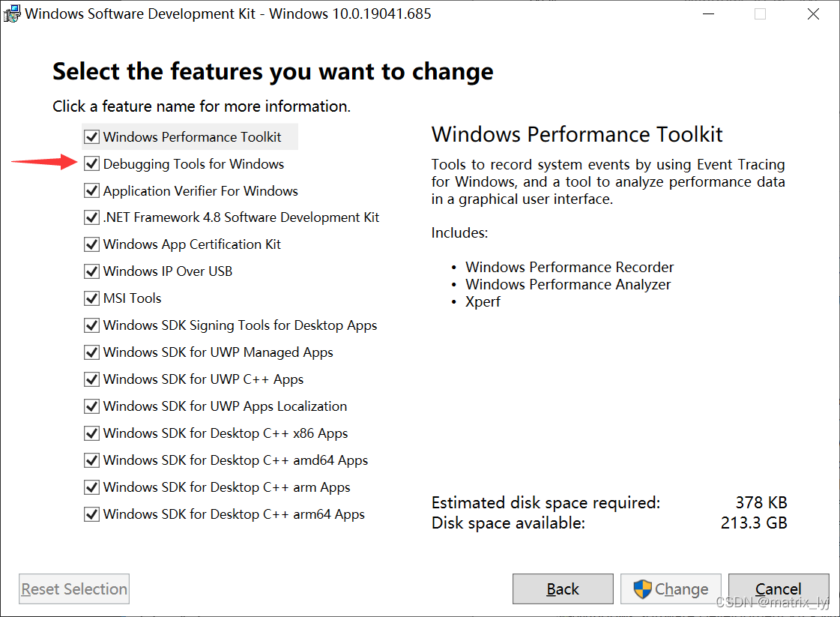
Task: Click Windows SDK for UWP Managed Apps name
Action: coord(218,352)
